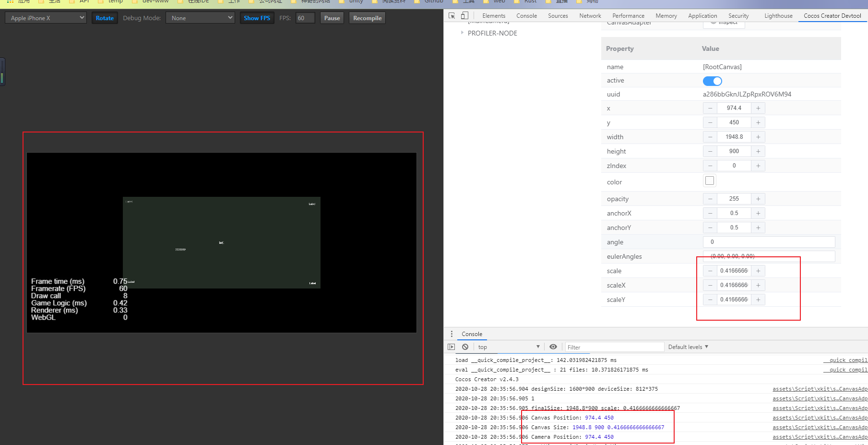
Task: Decrease zIndex with the minus button
Action: point(710,166)
